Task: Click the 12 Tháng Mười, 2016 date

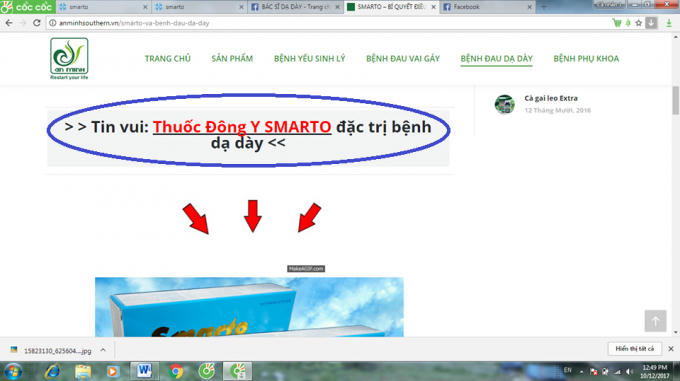Action: [x=557, y=111]
